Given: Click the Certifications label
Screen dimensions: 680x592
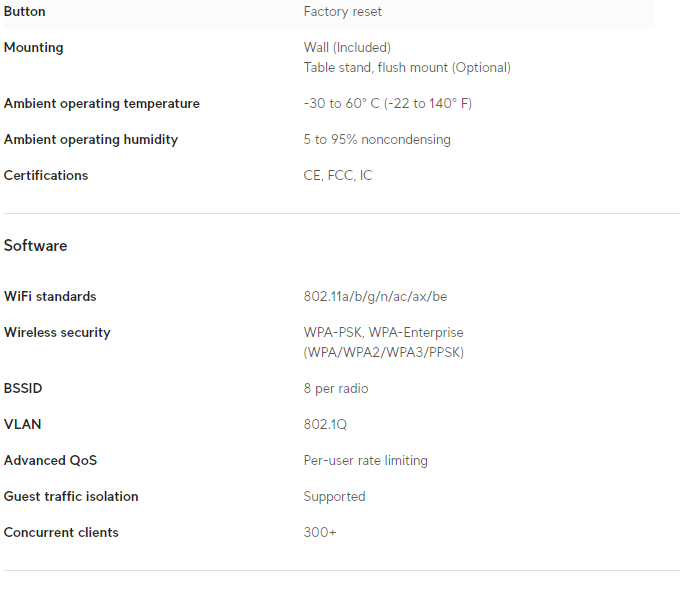Looking at the screenshot, I should [46, 176].
